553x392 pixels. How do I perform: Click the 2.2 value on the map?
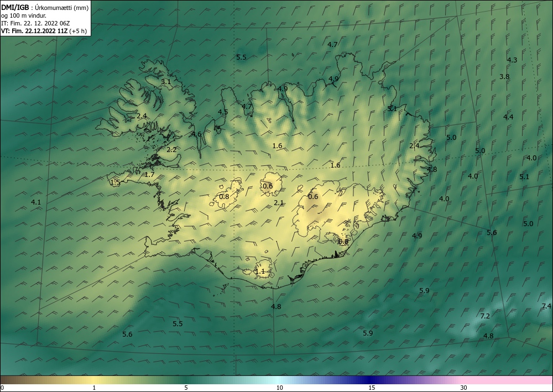point(171,150)
